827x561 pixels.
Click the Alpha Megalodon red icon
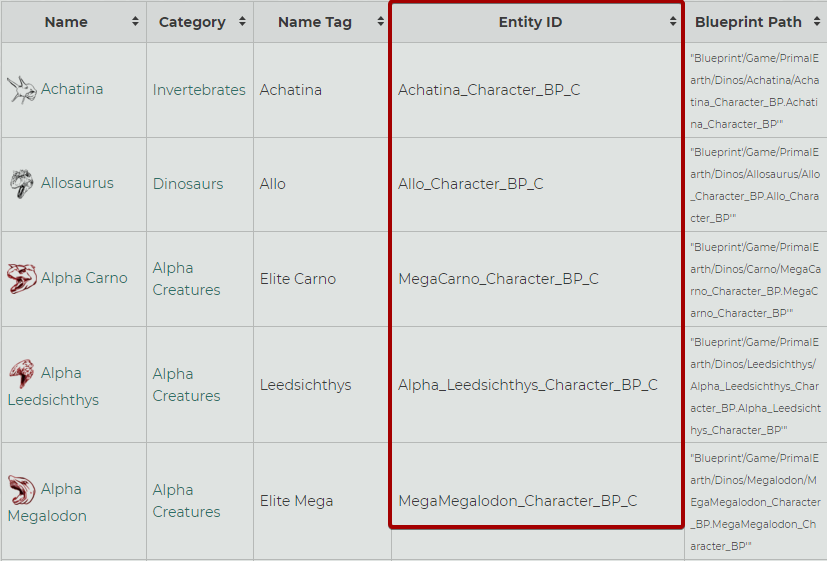tap(21, 490)
